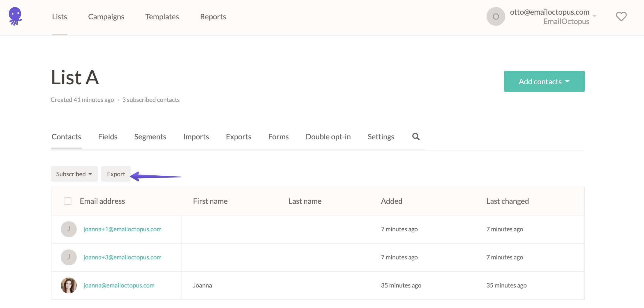Switch to the Settings tab
The image size is (644, 308).
point(381,136)
